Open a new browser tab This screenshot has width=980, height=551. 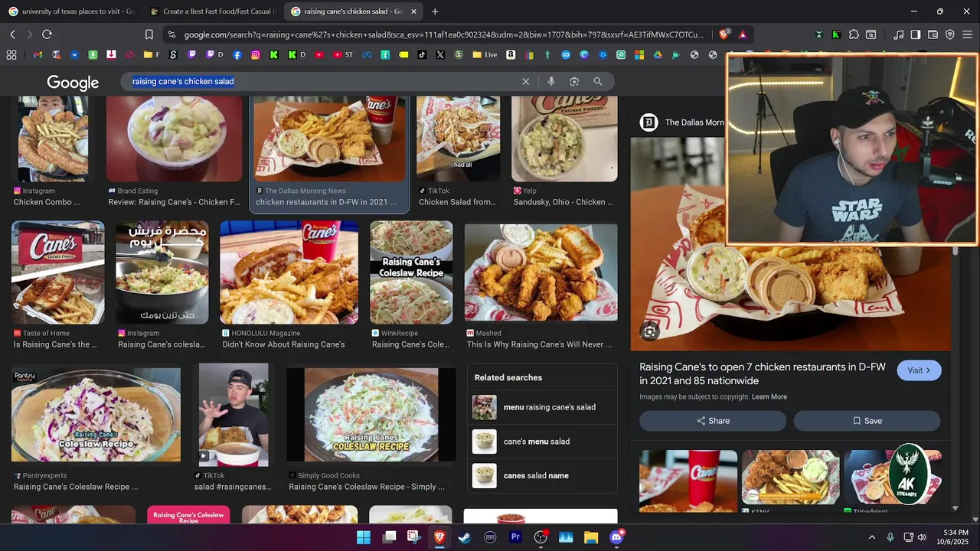coord(435,11)
